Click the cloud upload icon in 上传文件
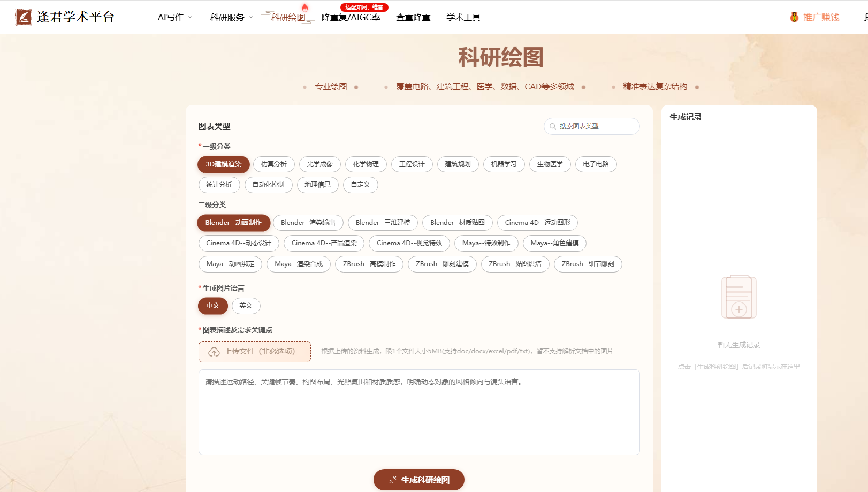 (x=214, y=352)
